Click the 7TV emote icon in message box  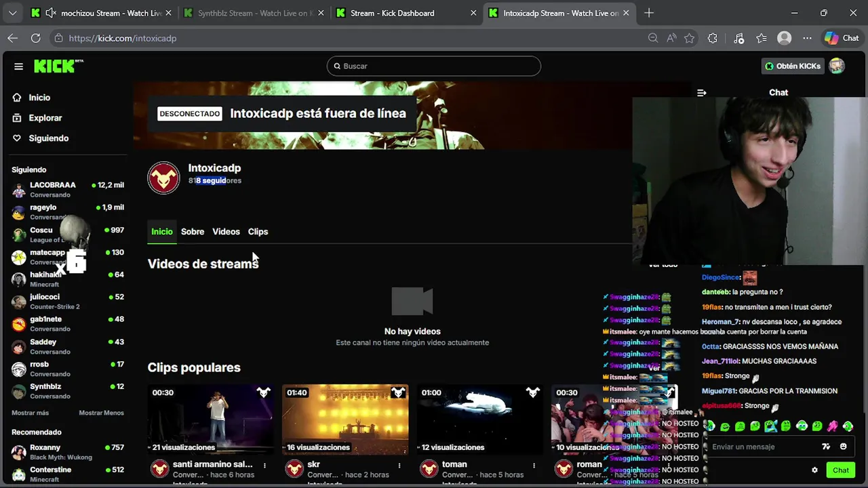826,447
